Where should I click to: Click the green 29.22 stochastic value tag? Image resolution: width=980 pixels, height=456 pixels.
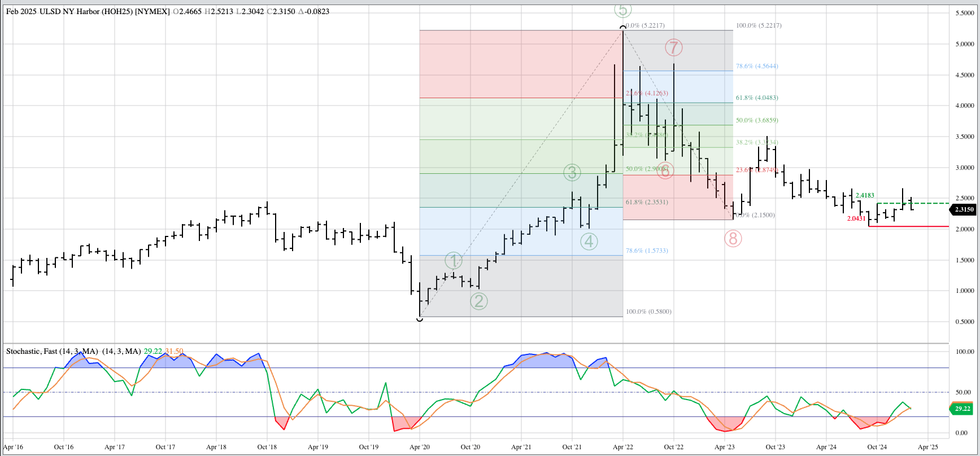point(962,409)
